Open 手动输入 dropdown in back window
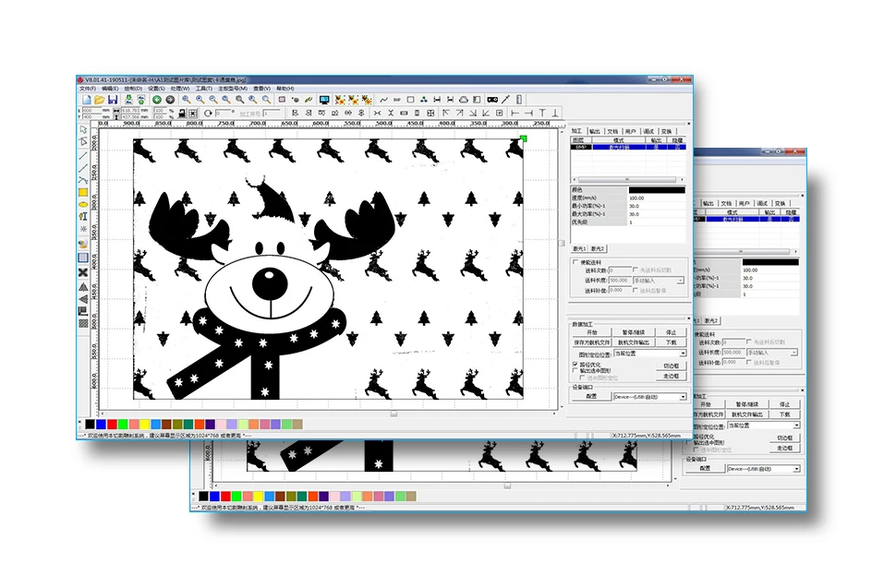884x588 pixels. (772, 353)
